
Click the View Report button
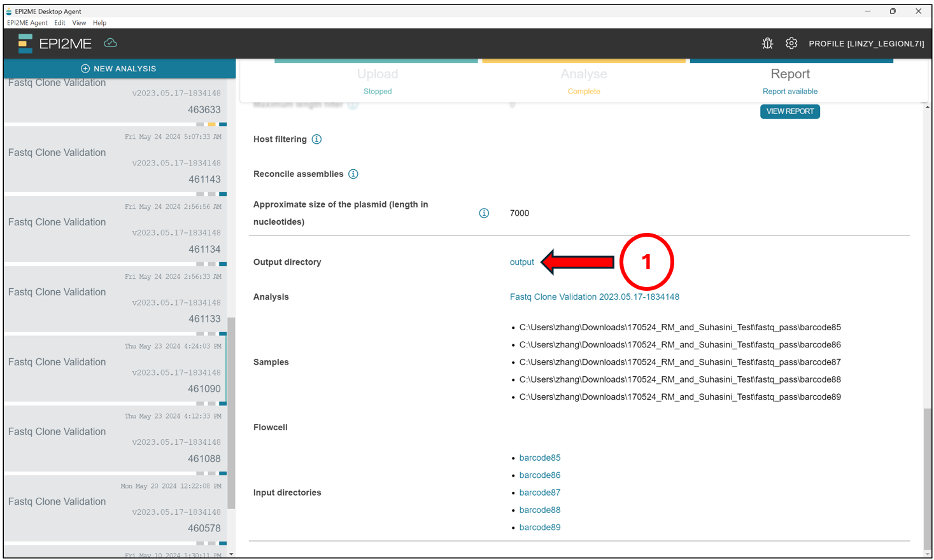pos(790,111)
